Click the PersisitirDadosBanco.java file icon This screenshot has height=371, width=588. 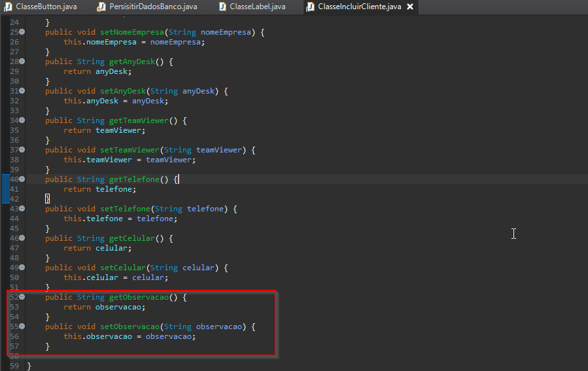click(x=101, y=7)
